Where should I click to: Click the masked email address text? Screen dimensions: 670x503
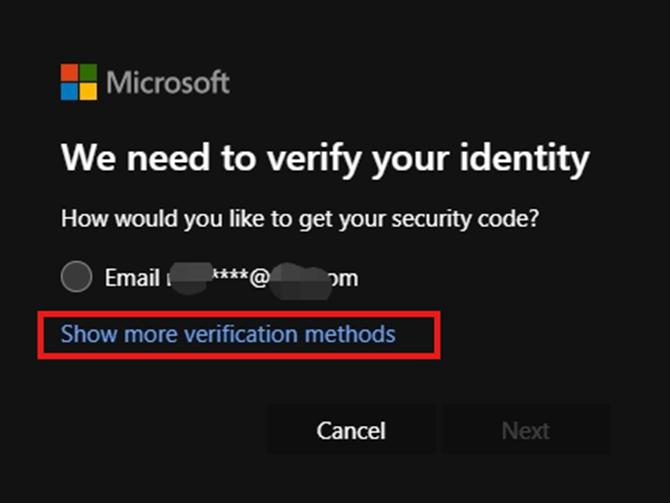262,279
